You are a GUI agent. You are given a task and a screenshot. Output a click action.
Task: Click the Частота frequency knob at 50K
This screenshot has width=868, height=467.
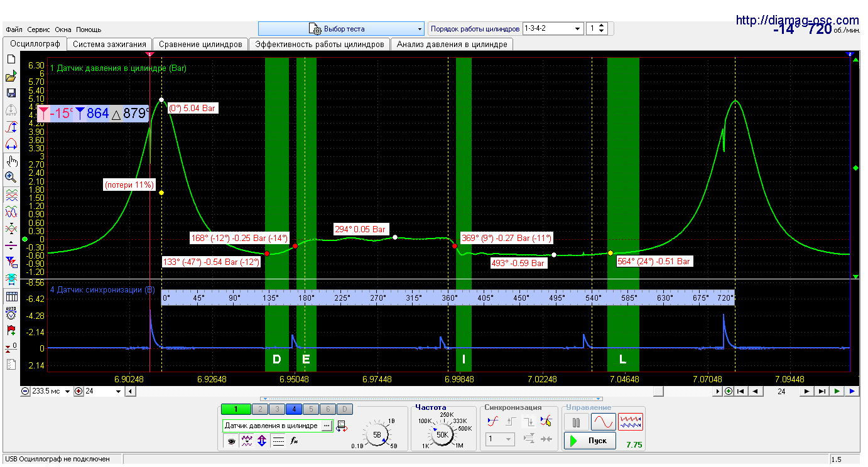click(x=442, y=434)
